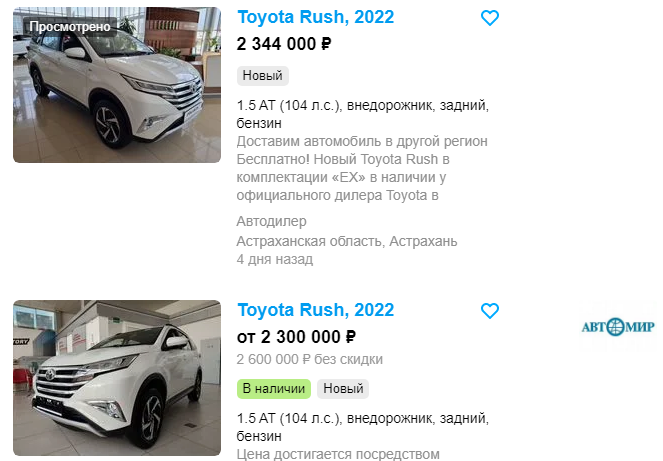Open first Toyota Rush, 2022 listing title

315,17
